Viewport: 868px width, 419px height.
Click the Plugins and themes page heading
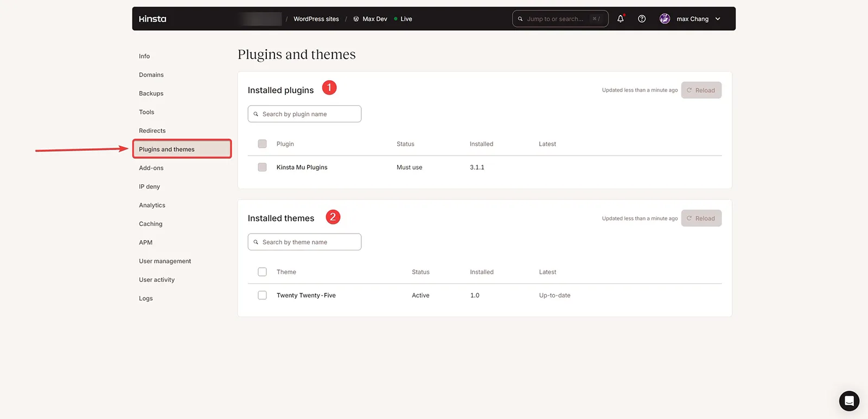pyautogui.click(x=297, y=55)
